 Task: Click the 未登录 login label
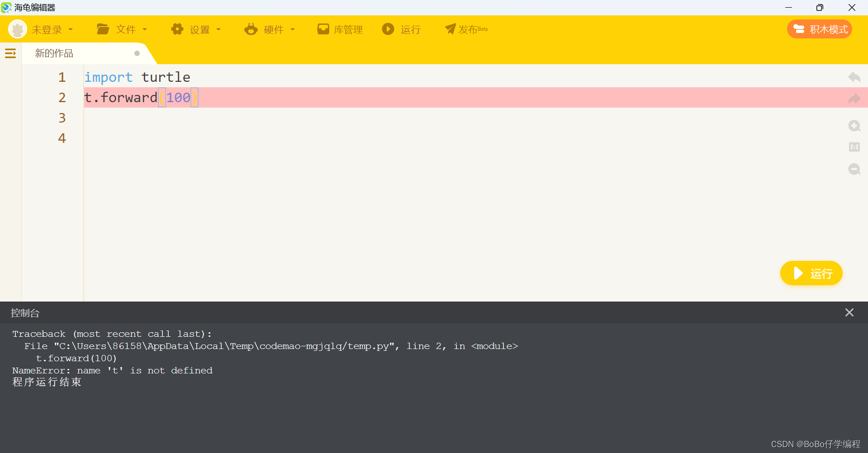click(x=47, y=30)
